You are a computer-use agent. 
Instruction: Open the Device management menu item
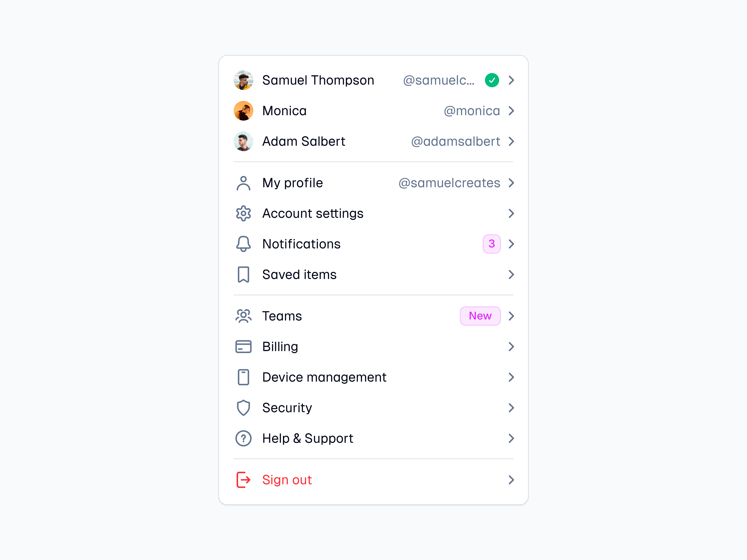point(324,377)
